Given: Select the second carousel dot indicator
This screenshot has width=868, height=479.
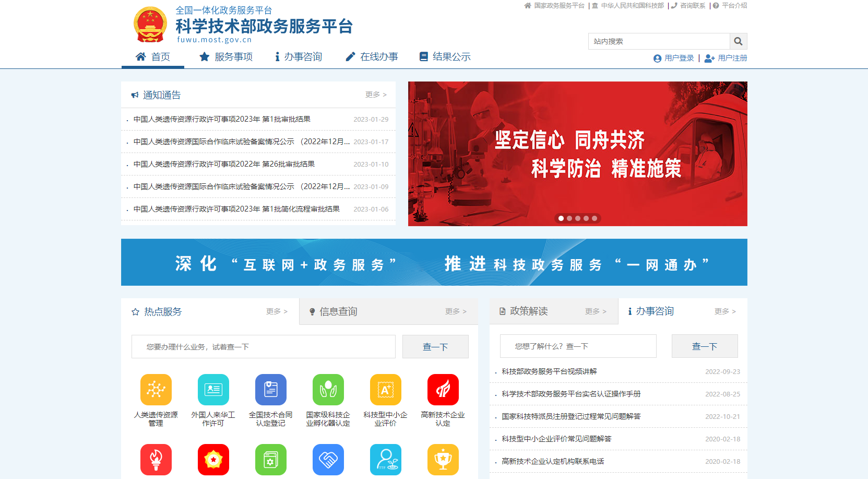Looking at the screenshot, I should tap(569, 218).
